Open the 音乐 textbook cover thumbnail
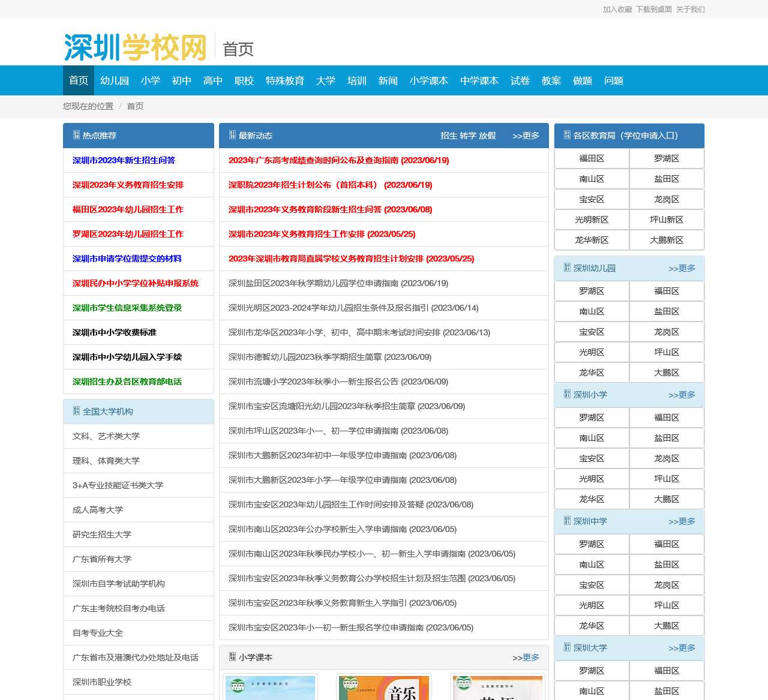Viewport: 768px width, 700px height. pos(384,687)
